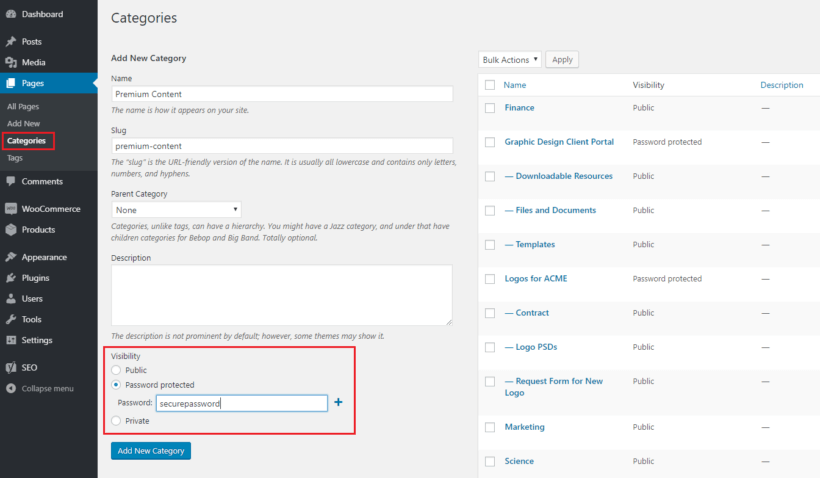The image size is (820, 478).
Task: Open the Posts menu label
Action: point(31,41)
